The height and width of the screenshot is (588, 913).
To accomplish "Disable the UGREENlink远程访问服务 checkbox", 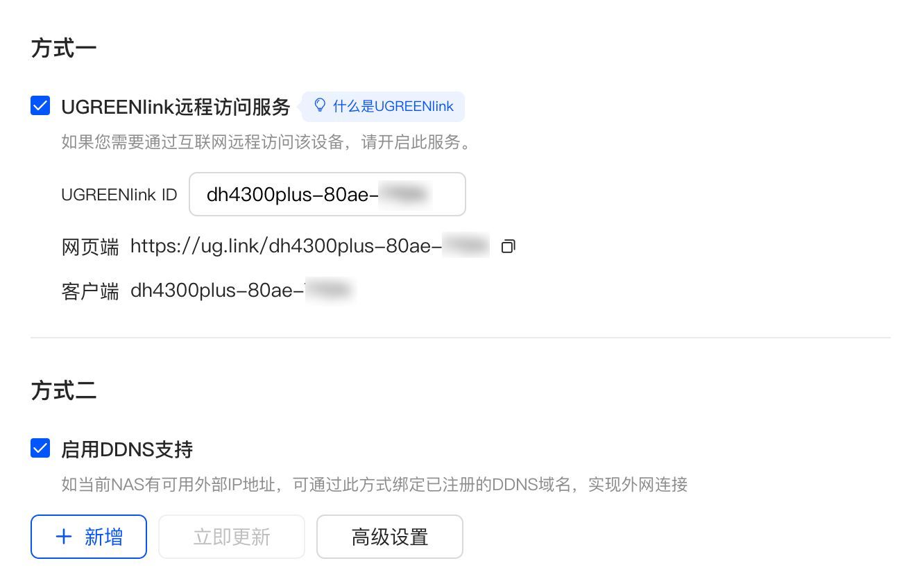I will coord(40,106).
